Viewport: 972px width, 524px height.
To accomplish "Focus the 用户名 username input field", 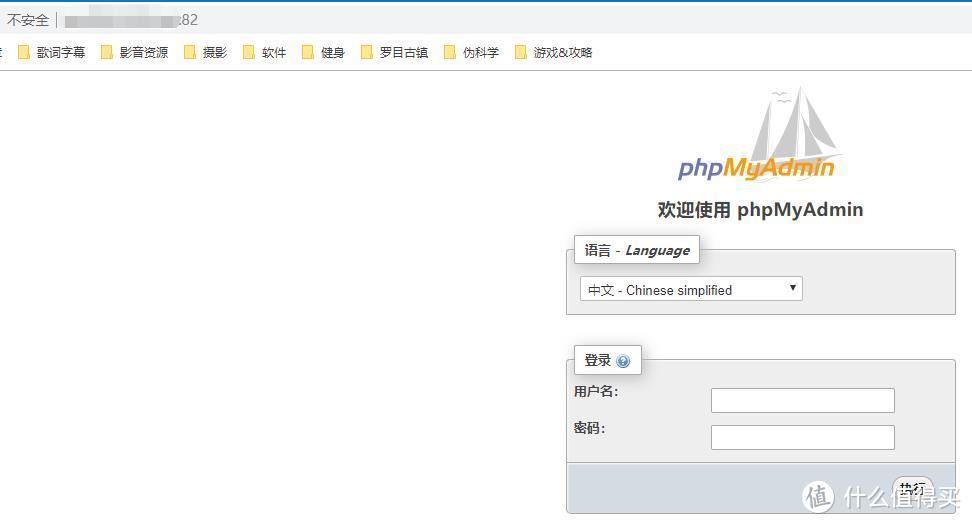I will (803, 401).
